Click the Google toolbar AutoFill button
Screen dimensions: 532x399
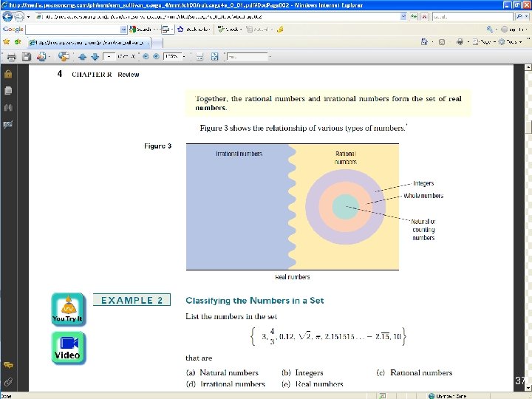click(259, 30)
